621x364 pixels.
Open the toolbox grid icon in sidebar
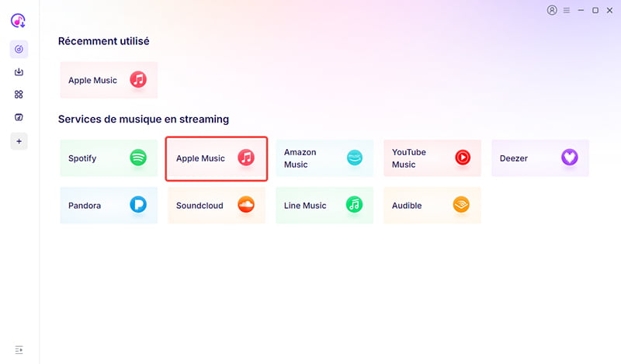[19, 94]
